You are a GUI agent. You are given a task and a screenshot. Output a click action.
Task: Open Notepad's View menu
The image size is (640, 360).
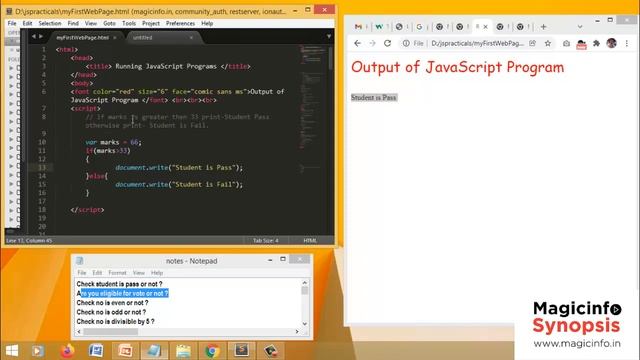coord(139,273)
